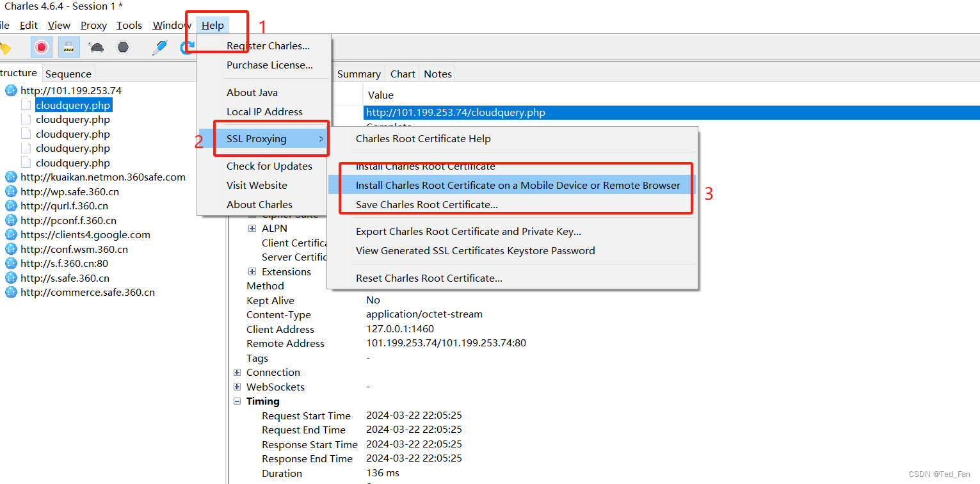Switch to the Notes tab

coord(438,74)
